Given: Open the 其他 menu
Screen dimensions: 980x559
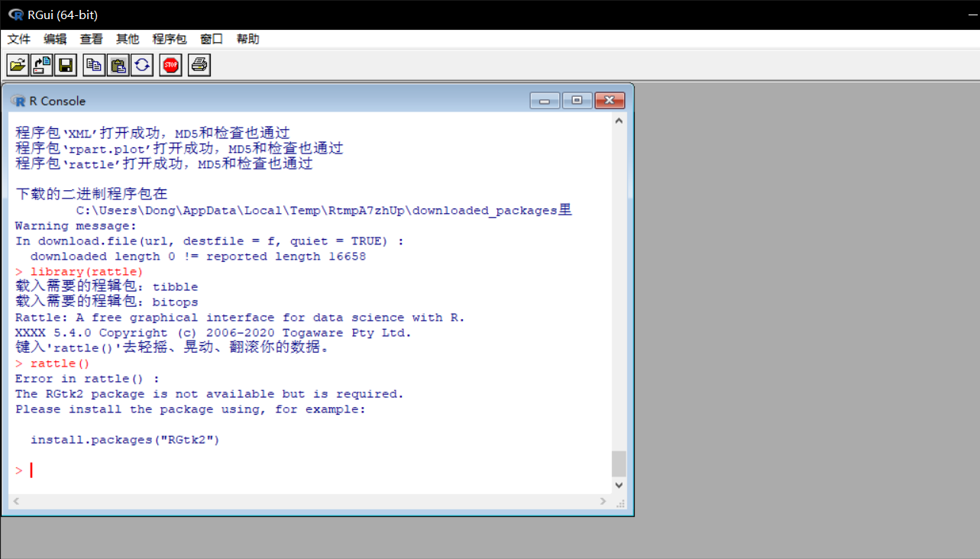Looking at the screenshot, I should tap(127, 39).
